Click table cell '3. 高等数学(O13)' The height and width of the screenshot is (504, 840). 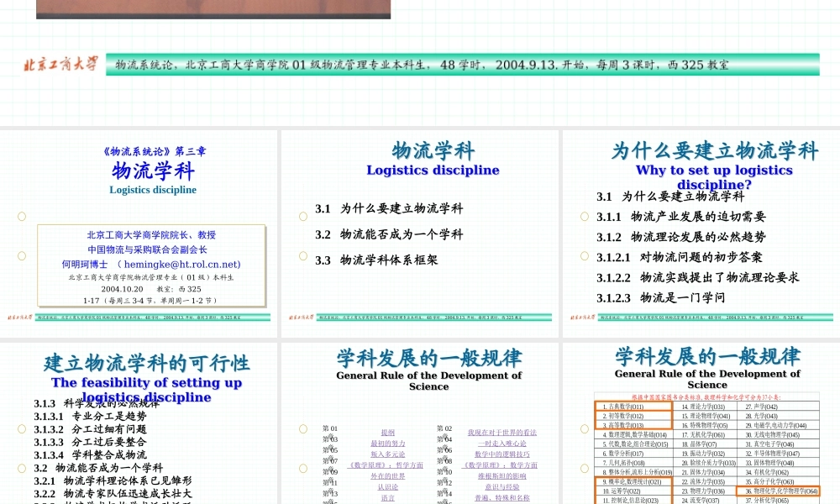633,425
